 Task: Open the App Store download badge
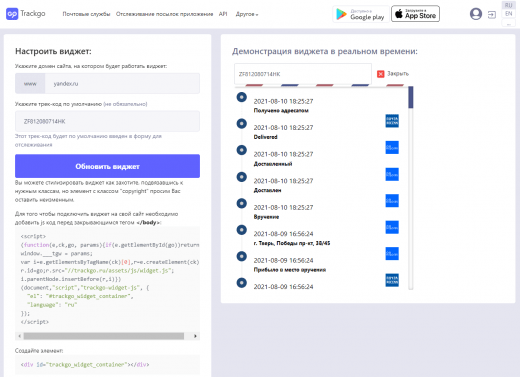[x=415, y=14]
